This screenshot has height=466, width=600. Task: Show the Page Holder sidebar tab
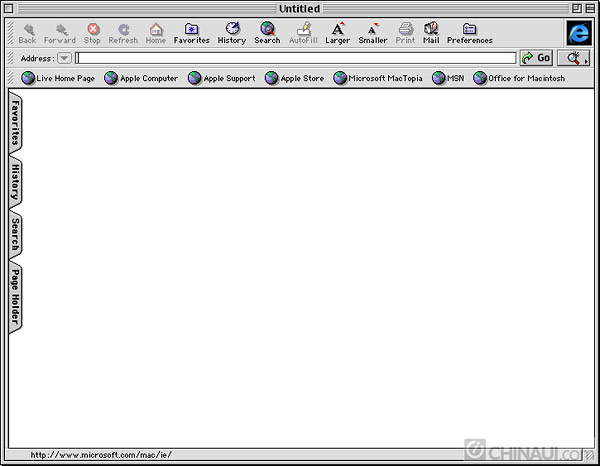pyautogui.click(x=15, y=296)
